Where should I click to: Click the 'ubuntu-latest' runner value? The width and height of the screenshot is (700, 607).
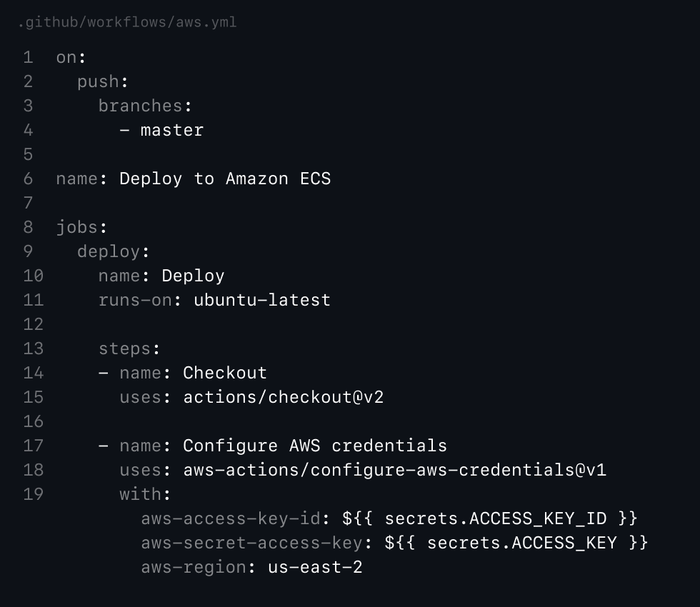tap(262, 300)
